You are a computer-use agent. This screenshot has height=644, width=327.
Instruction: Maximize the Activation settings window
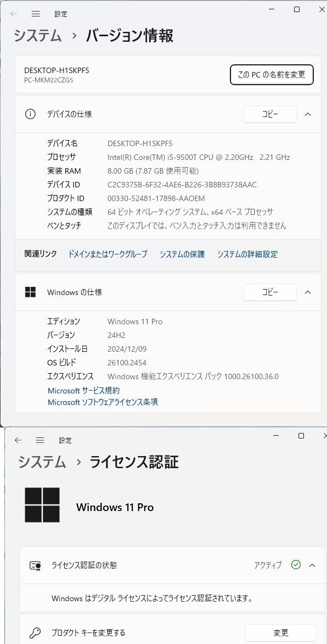pos(301,436)
